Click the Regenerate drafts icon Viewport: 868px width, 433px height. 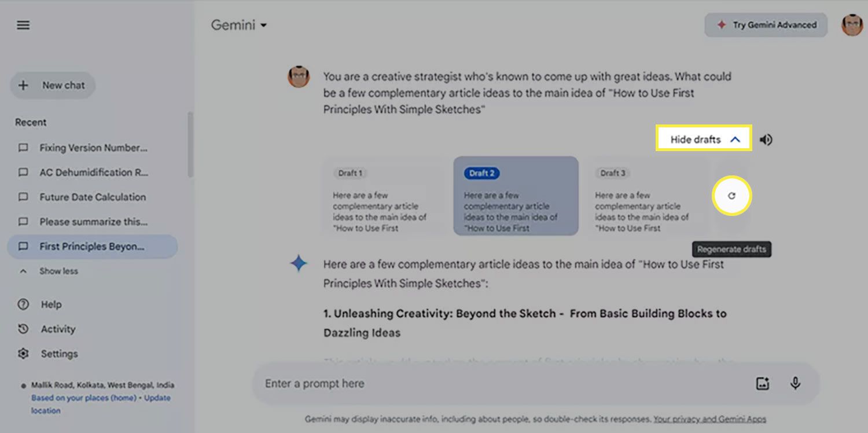tap(731, 196)
